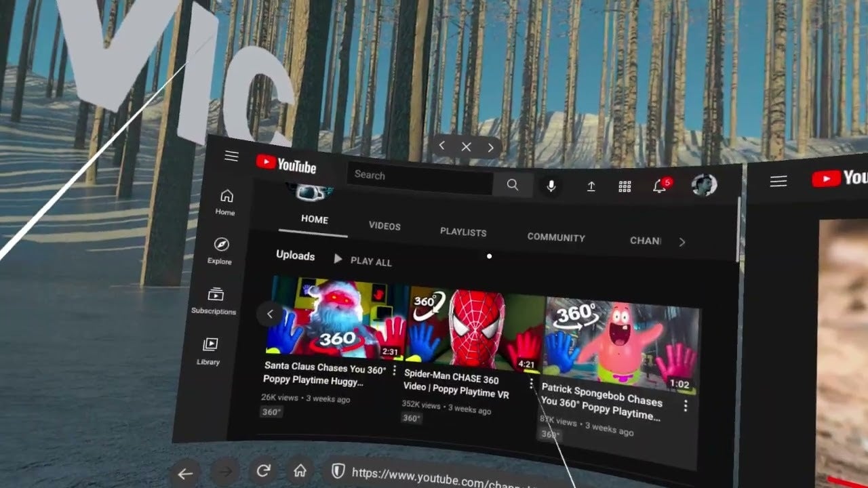The image size is (868, 488).
Task: Go to Home in the sidebar
Action: point(225,202)
